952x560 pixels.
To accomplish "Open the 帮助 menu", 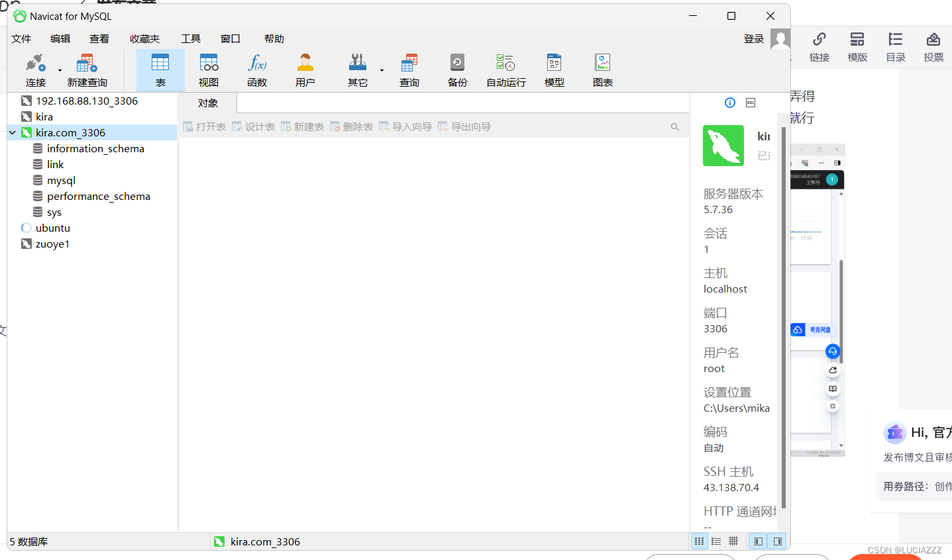I will [x=274, y=39].
